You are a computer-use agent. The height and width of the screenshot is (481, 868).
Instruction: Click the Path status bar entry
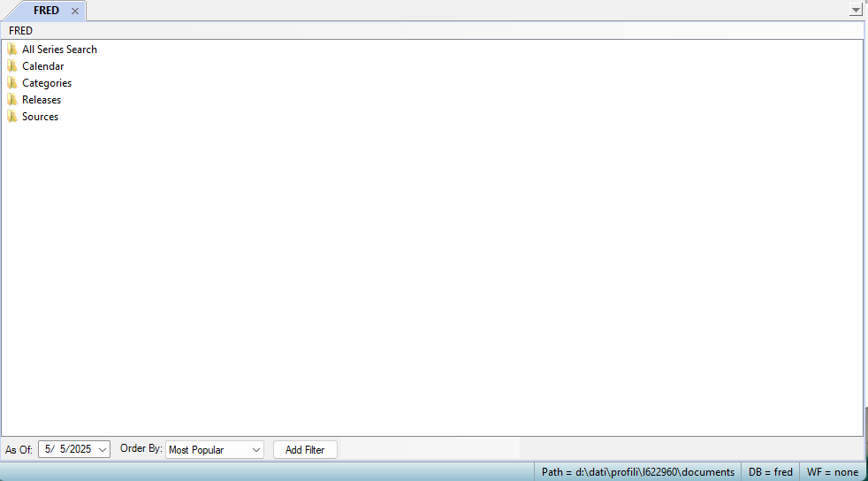click(637, 472)
